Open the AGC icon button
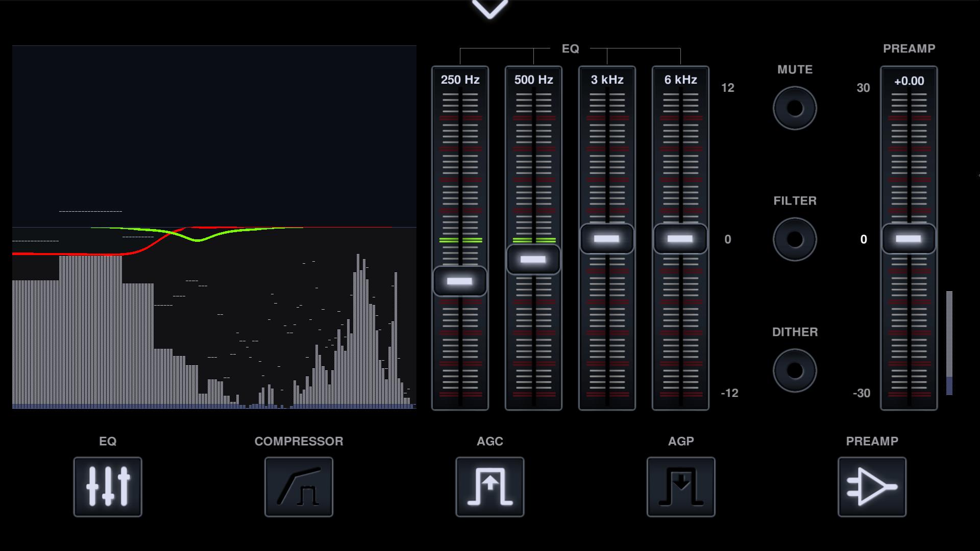The height and width of the screenshot is (551, 980). point(490,487)
